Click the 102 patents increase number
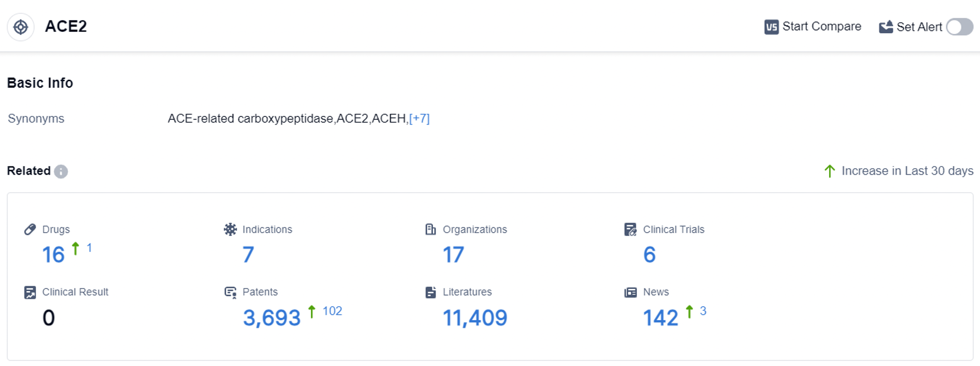This screenshot has width=980, height=366. 332,311
